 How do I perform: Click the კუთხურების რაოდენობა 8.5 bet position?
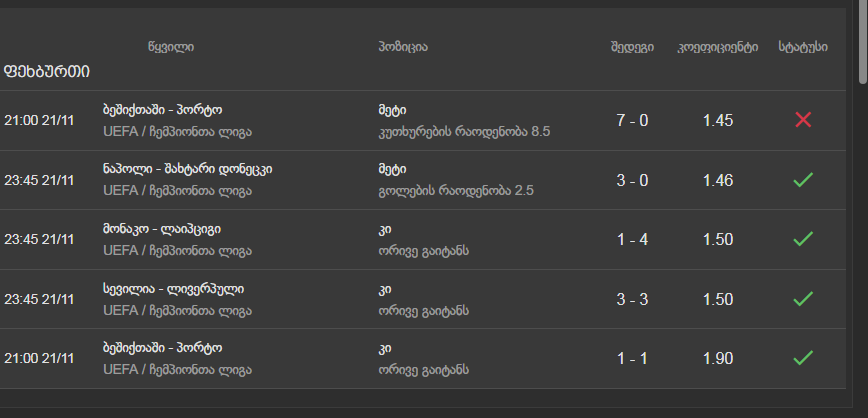coord(464,131)
